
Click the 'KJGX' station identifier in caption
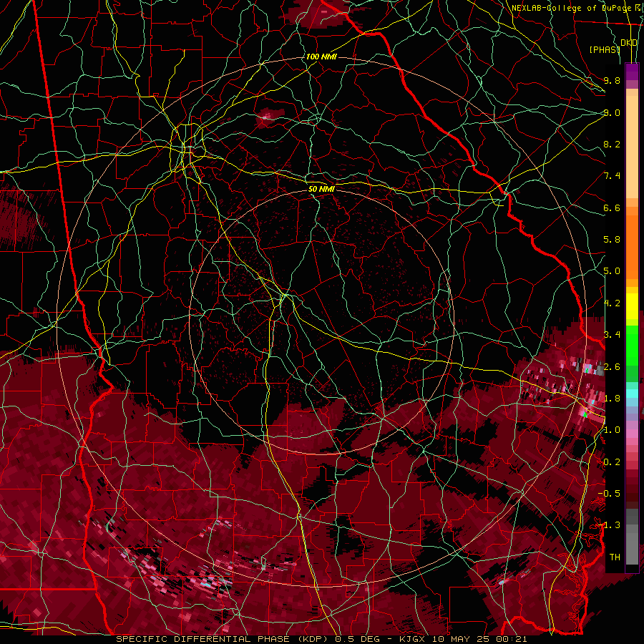(x=413, y=639)
